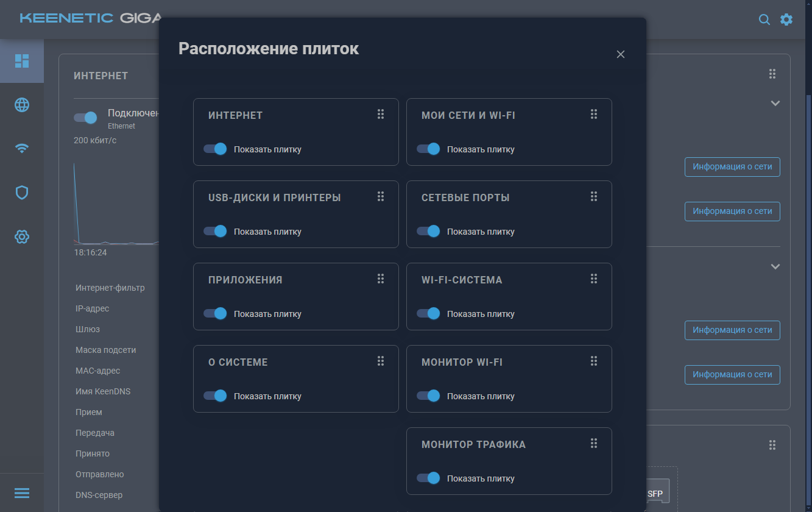The image size is (812, 512).
Task: Open the security shield sidebar section
Action: (22, 193)
